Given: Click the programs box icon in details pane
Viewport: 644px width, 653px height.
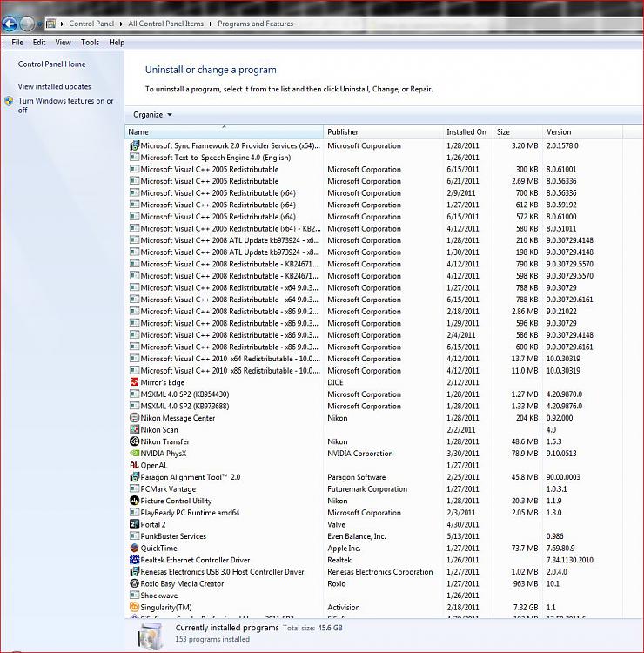Looking at the screenshot, I should point(150,636).
